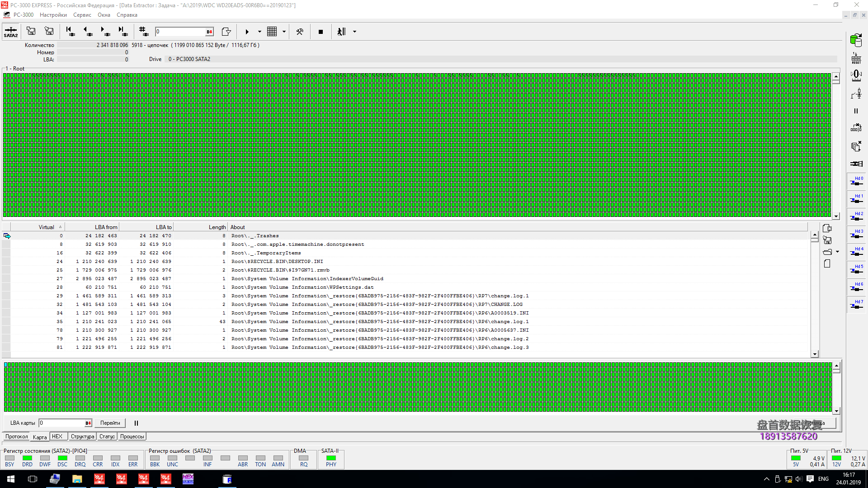The height and width of the screenshot is (488, 868).
Task: Click the LBA карты input field
Action: pyautogui.click(x=62, y=423)
